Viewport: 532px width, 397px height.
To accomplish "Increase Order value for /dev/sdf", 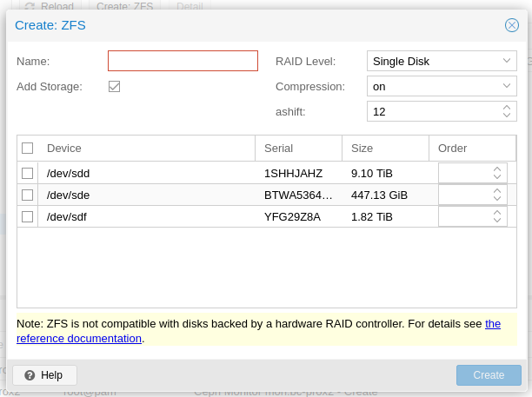I will (497, 213).
